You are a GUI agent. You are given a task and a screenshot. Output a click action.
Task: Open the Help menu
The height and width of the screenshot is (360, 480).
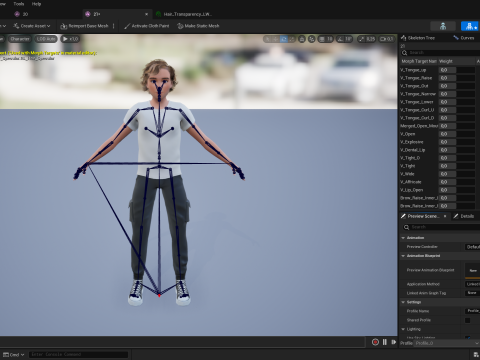pyautogui.click(x=36, y=4)
